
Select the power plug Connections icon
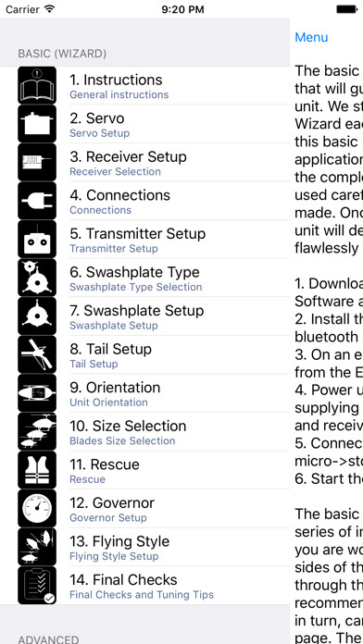(37, 201)
